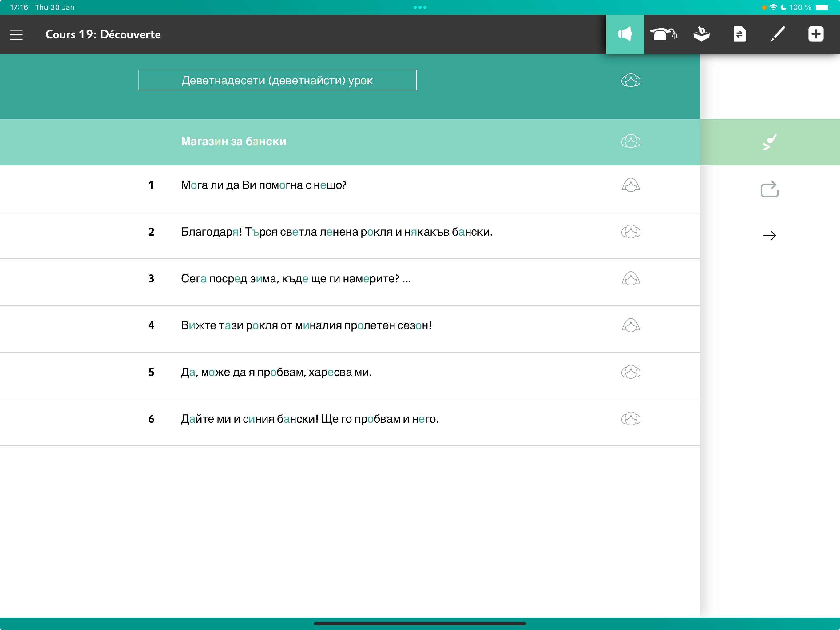Tap line number 4
The image size is (840, 630).
coord(151,325)
